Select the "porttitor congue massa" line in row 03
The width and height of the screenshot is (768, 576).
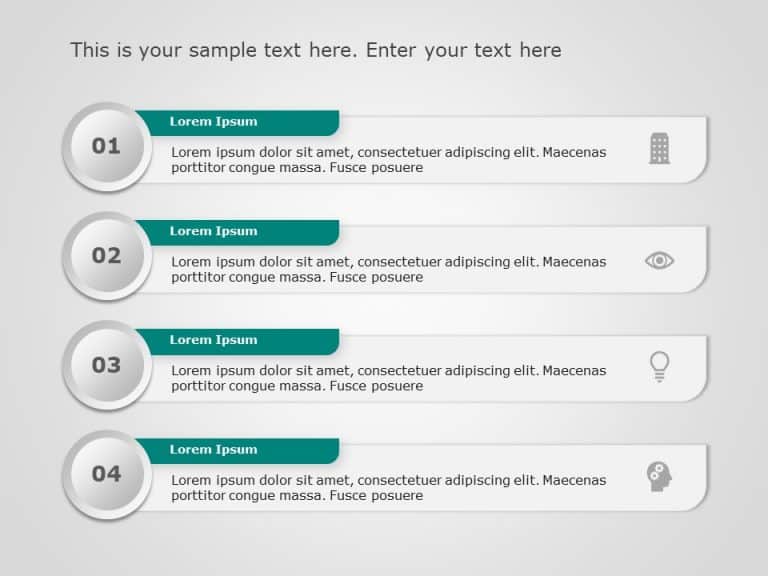pos(297,386)
